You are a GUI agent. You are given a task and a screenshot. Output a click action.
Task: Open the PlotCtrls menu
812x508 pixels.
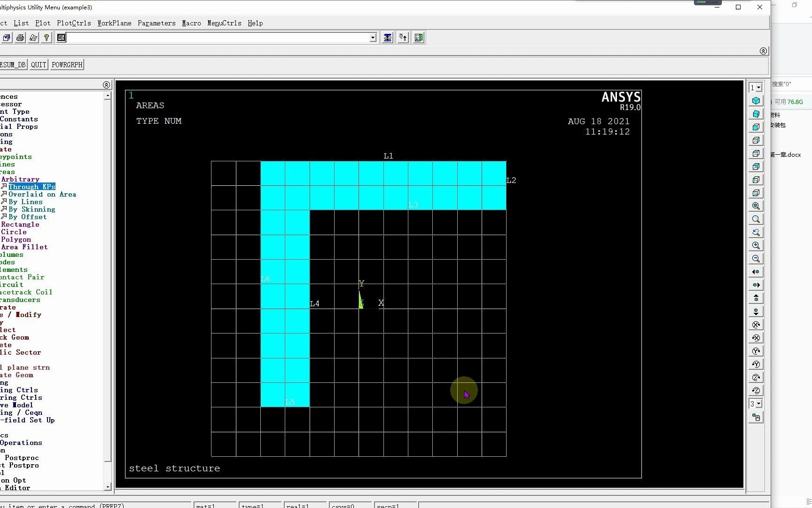74,23
